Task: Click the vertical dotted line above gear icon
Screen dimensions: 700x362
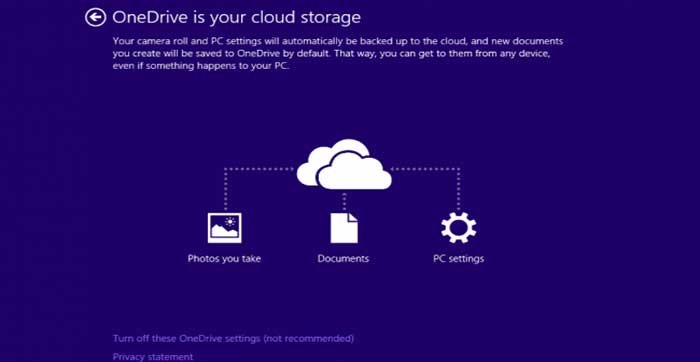Action: point(458,190)
